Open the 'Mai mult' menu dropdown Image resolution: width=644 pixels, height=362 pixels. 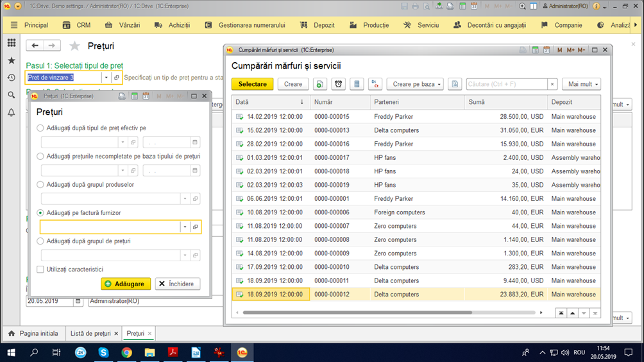click(x=582, y=84)
